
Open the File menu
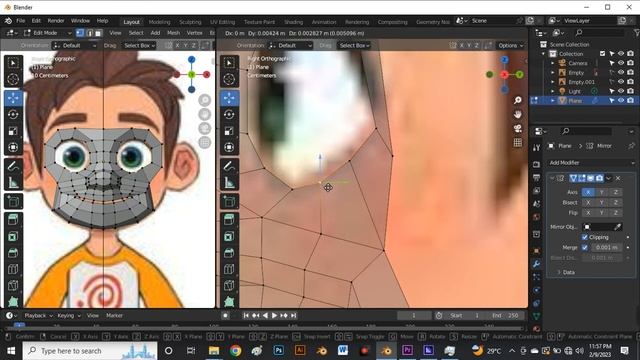pos(20,21)
